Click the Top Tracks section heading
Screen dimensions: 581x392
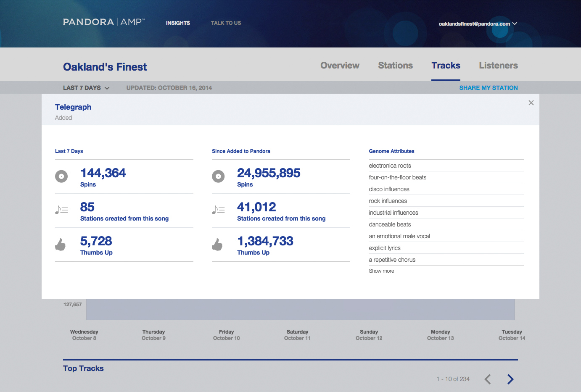[x=83, y=368]
